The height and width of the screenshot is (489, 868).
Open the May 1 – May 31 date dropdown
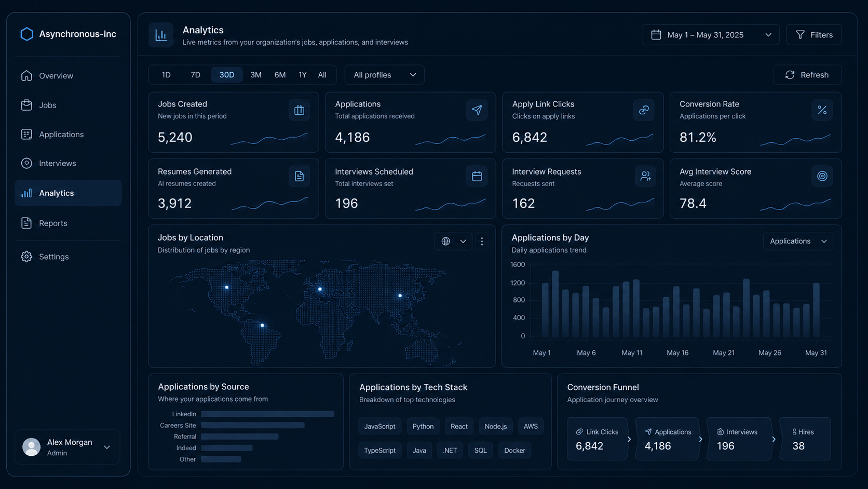(710, 35)
